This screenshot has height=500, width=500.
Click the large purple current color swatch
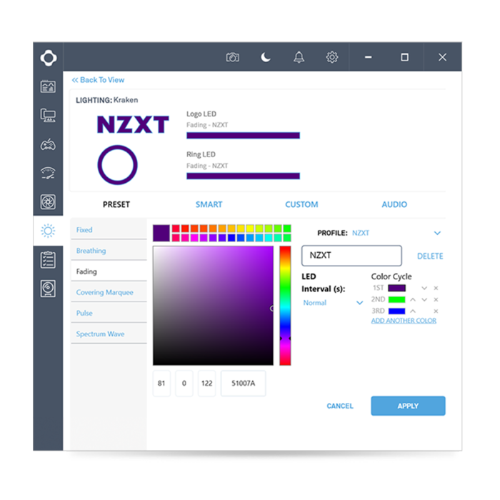pyautogui.click(x=161, y=233)
